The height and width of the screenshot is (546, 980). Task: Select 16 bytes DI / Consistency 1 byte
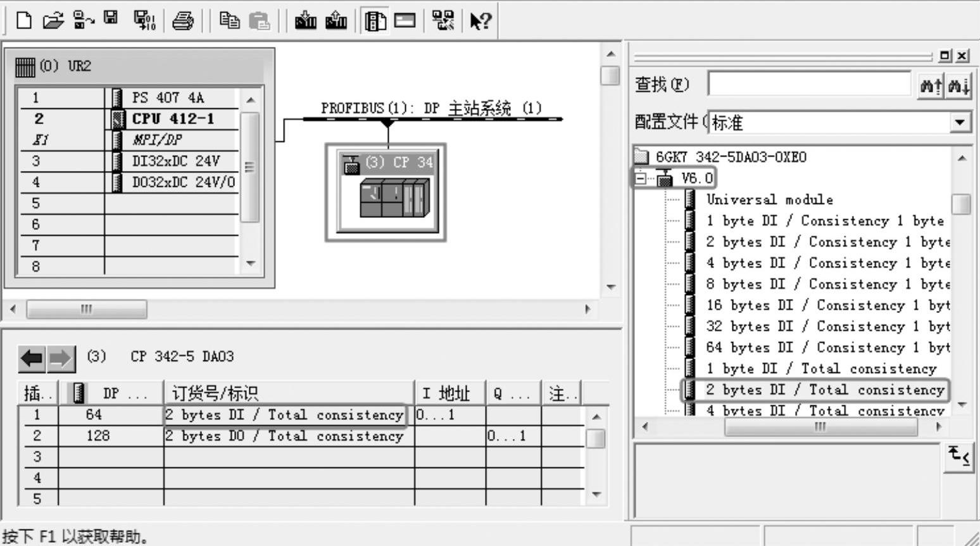(x=828, y=305)
